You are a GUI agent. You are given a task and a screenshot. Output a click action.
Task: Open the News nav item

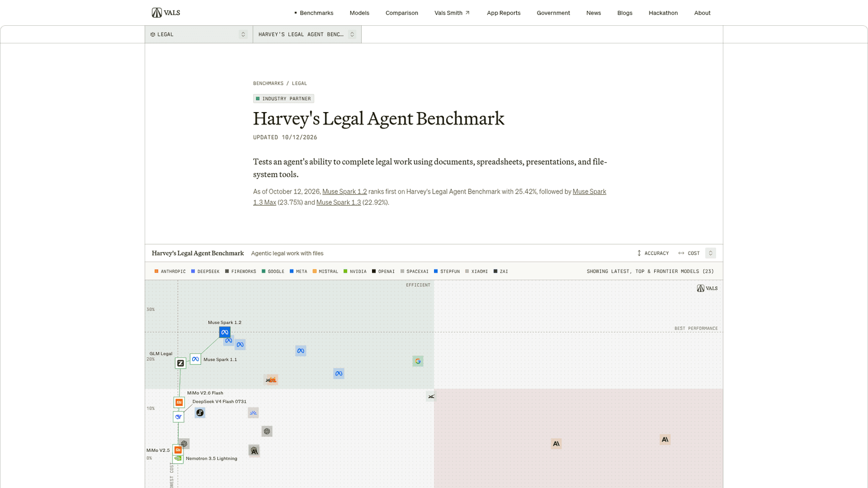coord(594,13)
